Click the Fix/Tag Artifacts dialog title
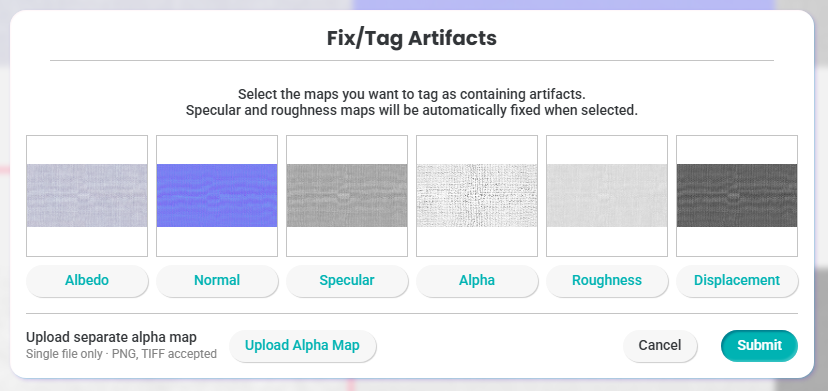This screenshot has width=828, height=391. point(412,39)
